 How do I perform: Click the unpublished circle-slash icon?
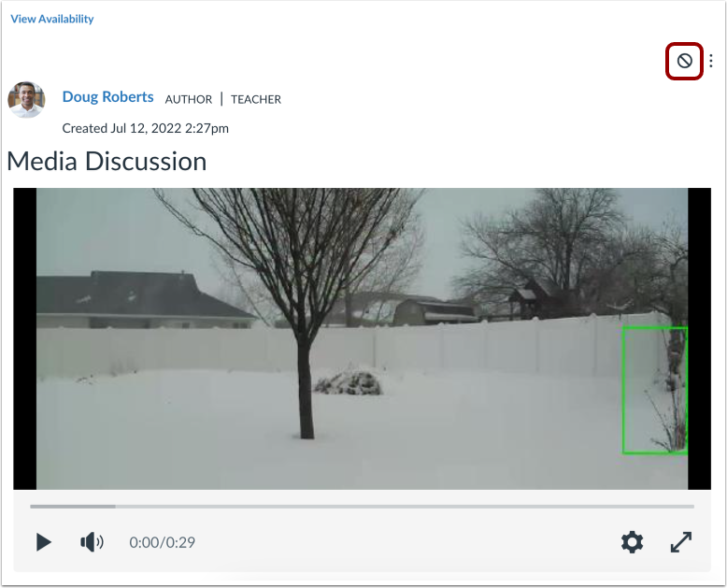click(684, 61)
